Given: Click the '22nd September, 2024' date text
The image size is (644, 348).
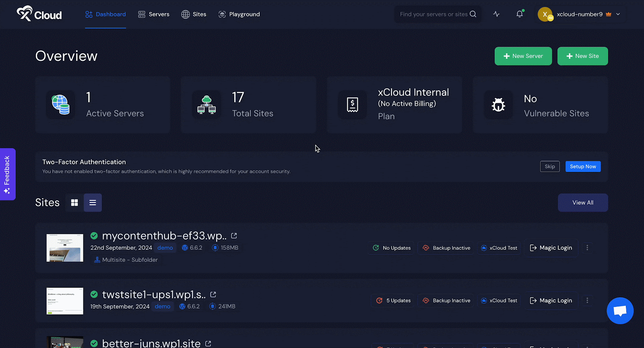Looking at the screenshot, I should 121,248.
